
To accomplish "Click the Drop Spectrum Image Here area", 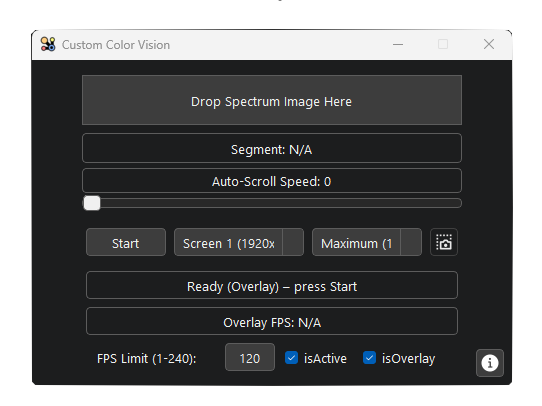I will (272, 100).
